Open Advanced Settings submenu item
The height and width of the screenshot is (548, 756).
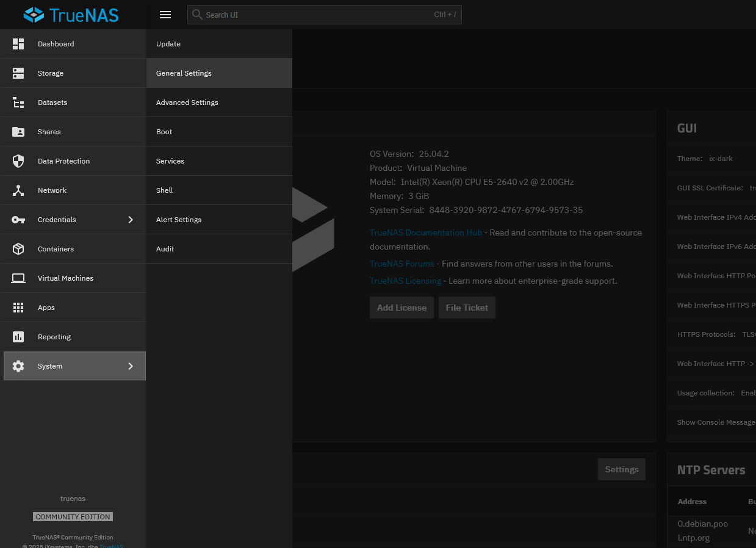tap(219, 103)
